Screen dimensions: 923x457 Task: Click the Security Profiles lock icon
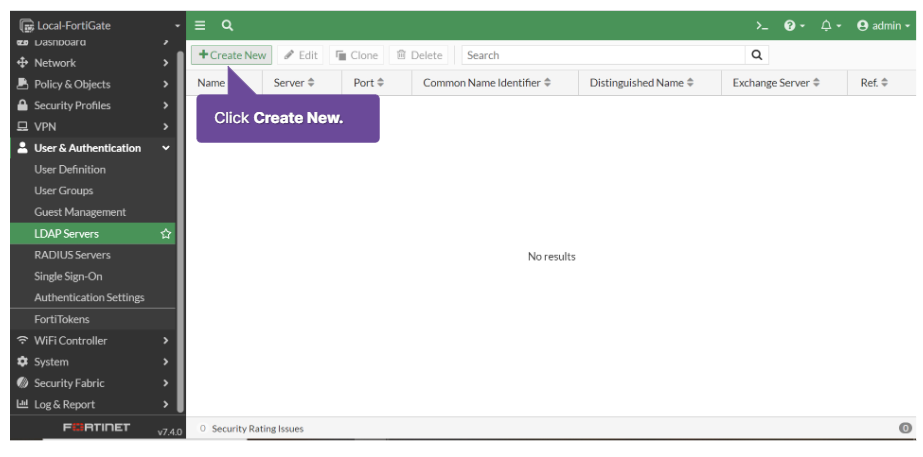tap(22, 105)
